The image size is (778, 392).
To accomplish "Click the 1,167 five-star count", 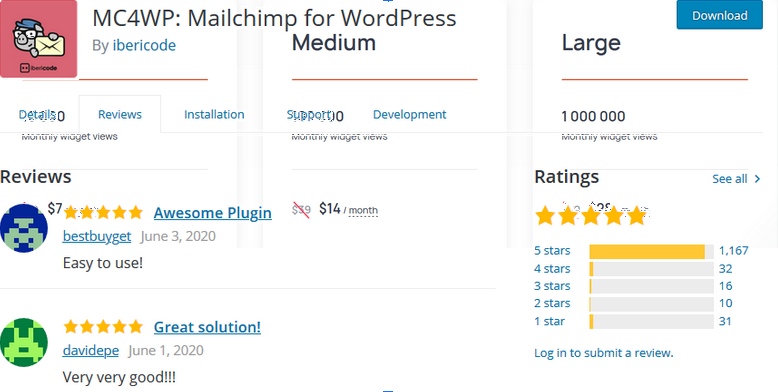I will click(733, 251).
